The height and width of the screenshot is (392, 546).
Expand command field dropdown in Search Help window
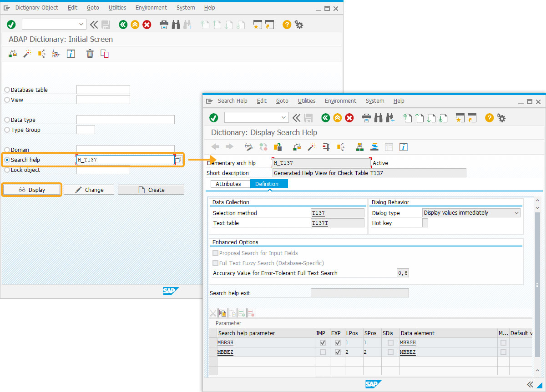point(284,118)
